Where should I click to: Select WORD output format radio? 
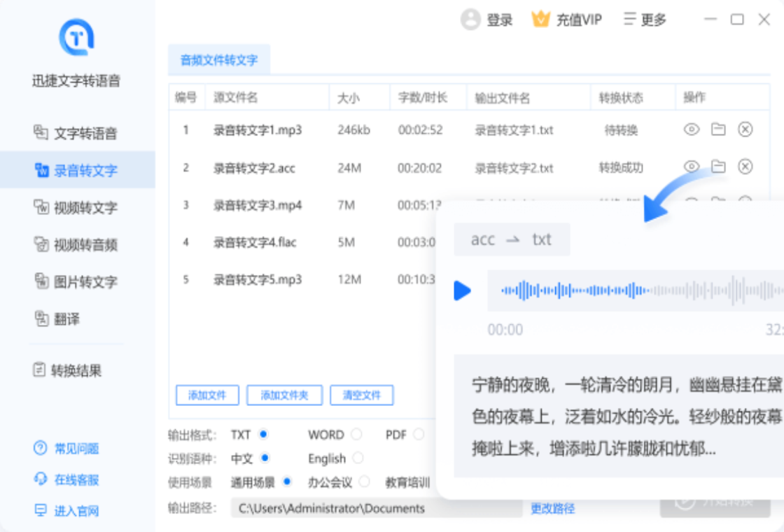pyautogui.click(x=356, y=434)
